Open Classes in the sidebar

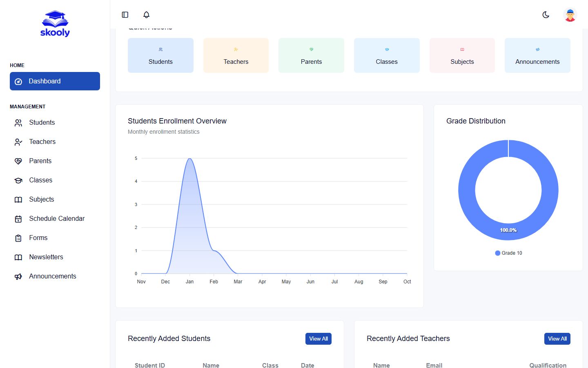point(55,180)
